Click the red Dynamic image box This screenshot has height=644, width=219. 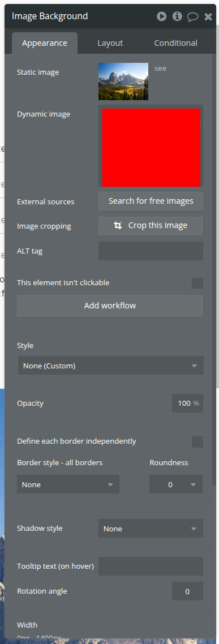[x=151, y=148]
